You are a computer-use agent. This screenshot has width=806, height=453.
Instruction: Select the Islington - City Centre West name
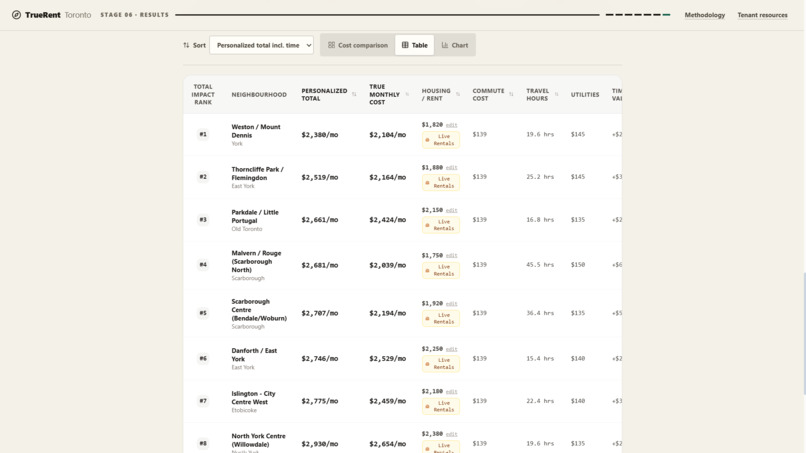click(253, 397)
